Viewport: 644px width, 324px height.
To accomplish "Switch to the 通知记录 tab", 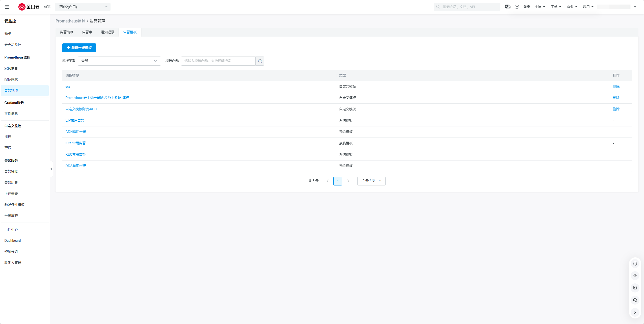I will [x=108, y=32].
